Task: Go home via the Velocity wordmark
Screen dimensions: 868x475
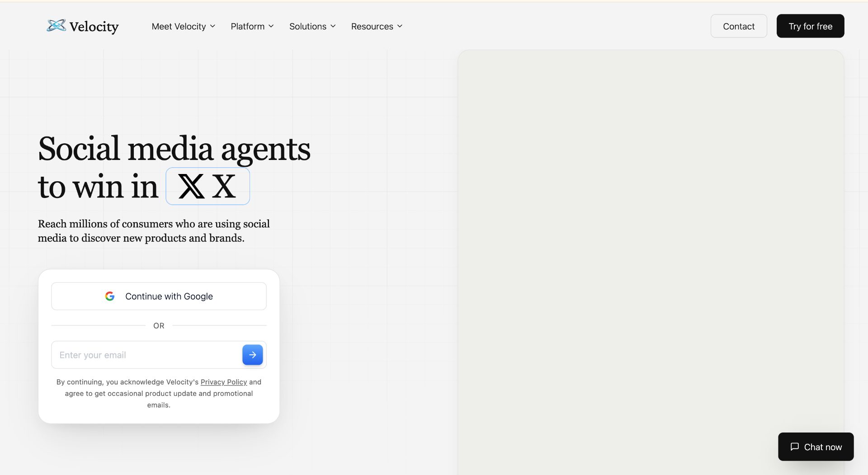Action: pyautogui.click(x=94, y=27)
